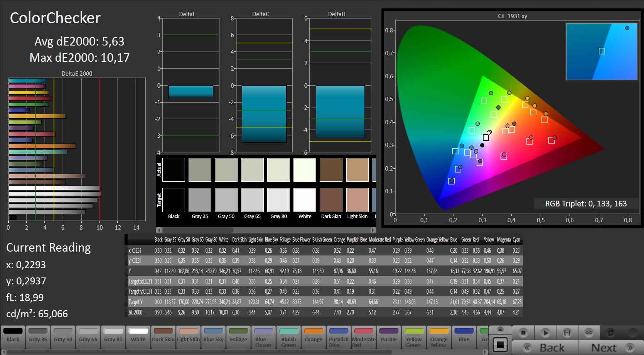Viewport: 644px width, 355px height.
Task: Click the Target Light Skin swatch
Action: pyautogui.click(x=357, y=200)
